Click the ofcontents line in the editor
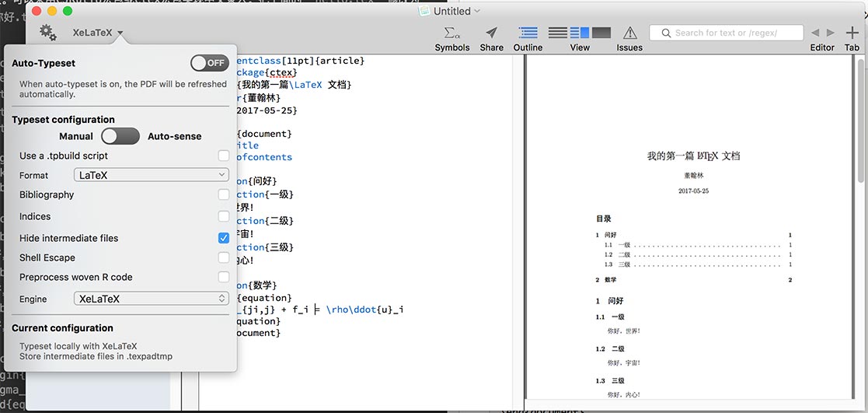Image resolution: width=868 pixels, height=413 pixels. (x=264, y=157)
